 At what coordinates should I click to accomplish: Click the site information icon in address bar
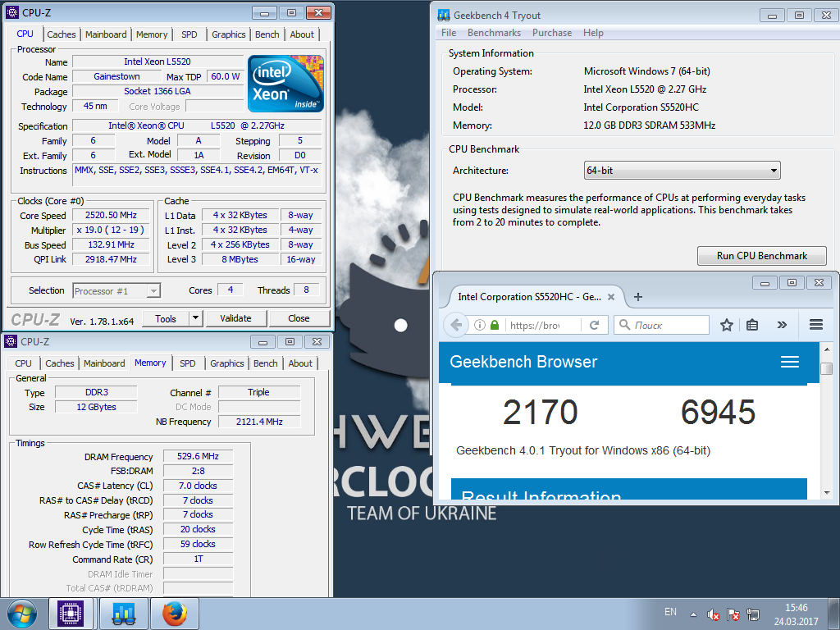coord(480,325)
